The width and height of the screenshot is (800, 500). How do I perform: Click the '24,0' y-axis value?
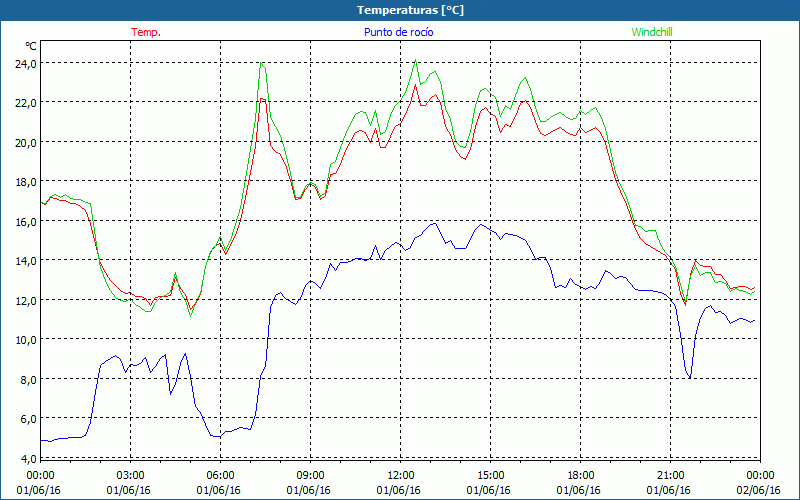[x=26, y=64]
